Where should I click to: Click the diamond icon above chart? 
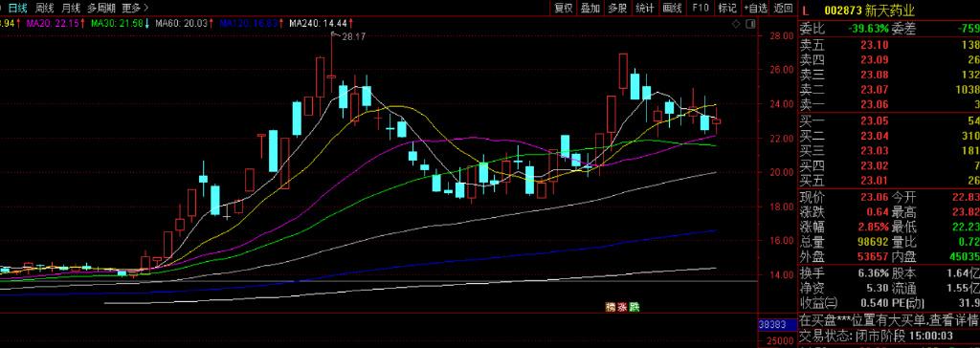coord(736,23)
